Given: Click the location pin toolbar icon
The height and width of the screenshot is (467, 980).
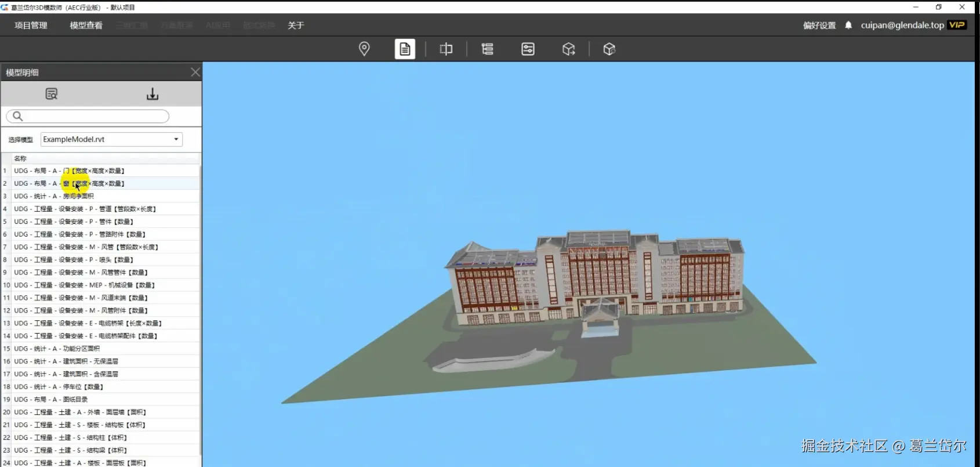Looking at the screenshot, I should (364, 49).
